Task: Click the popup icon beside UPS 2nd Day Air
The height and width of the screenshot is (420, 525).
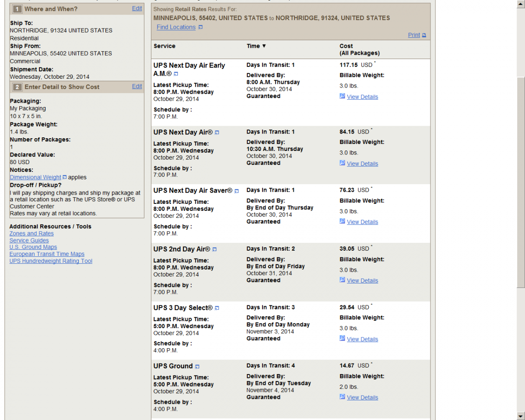Action: click(x=214, y=250)
